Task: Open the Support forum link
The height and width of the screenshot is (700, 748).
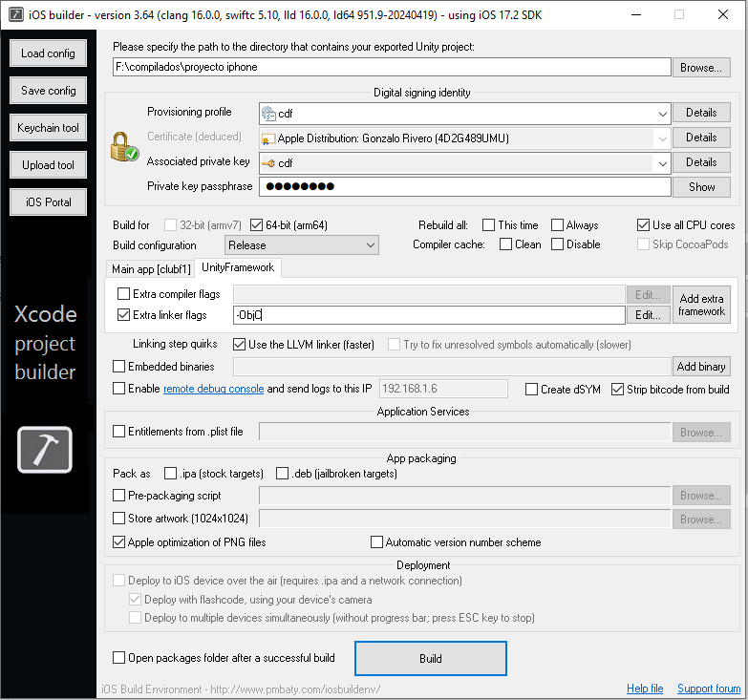Action: click(709, 689)
